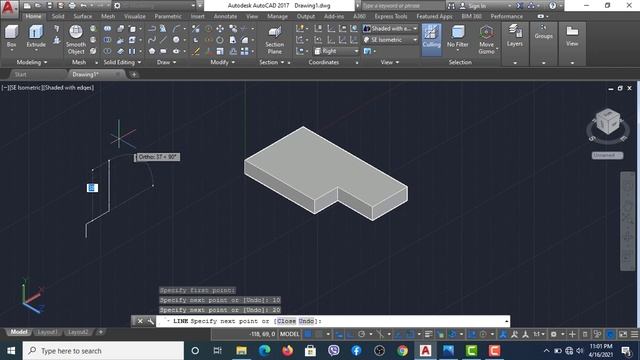Click the workspace switching gear in status bar
640x360 pixels.
tap(553, 334)
